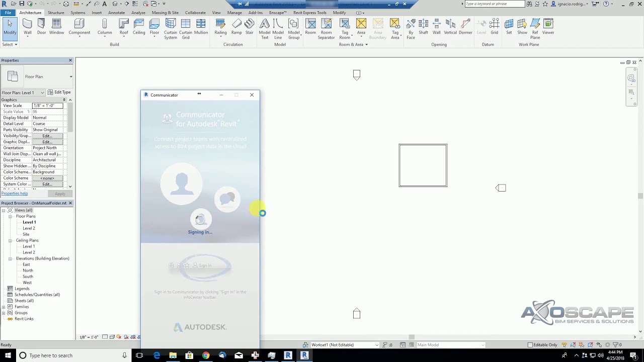Select the Stair tool
This screenshot has width=644, height=362.
click(250, 27)
